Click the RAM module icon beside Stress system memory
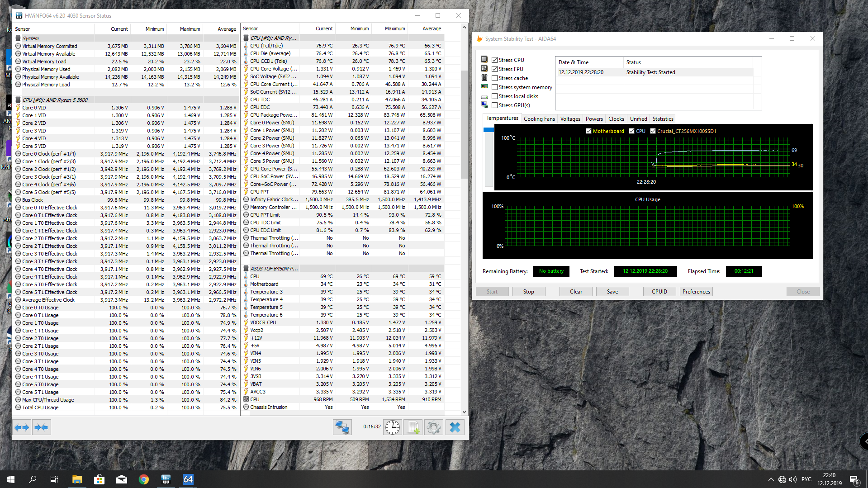Viewport: 868px width, 488px height. coord(484,87)
